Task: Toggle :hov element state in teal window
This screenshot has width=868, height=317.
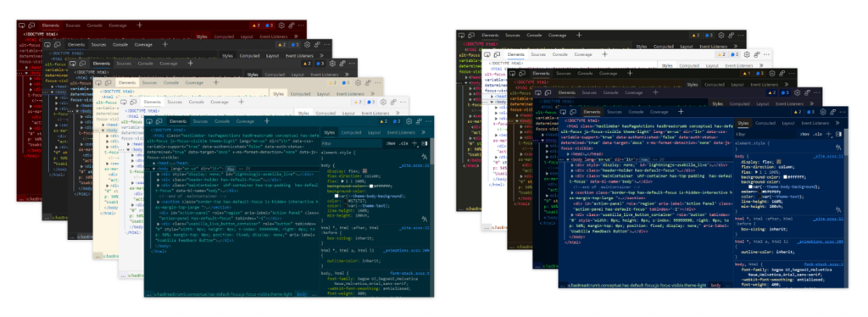Action: pyautogui.click(x=391, y=143)
